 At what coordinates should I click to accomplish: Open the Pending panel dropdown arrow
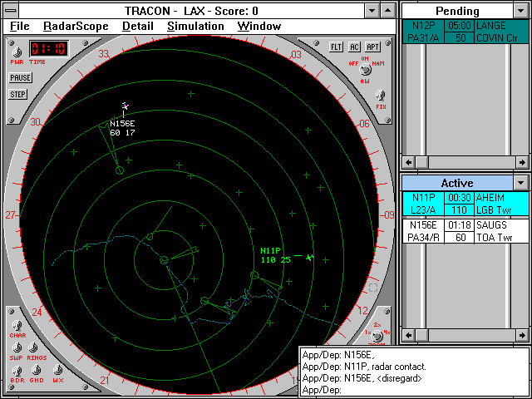(x=521, y=11)
